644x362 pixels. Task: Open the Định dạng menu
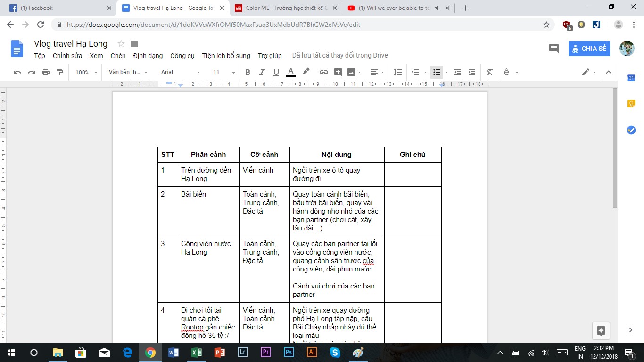[x=148, y=56]
